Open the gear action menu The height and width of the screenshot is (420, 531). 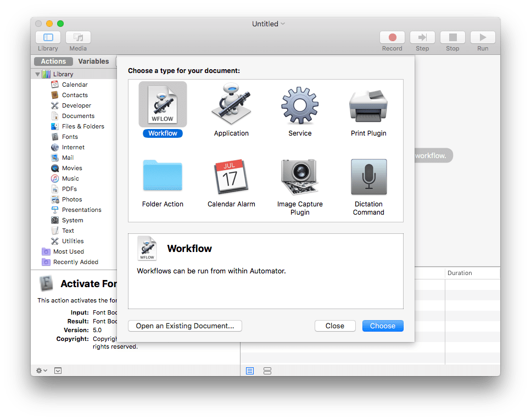[42, 371]
